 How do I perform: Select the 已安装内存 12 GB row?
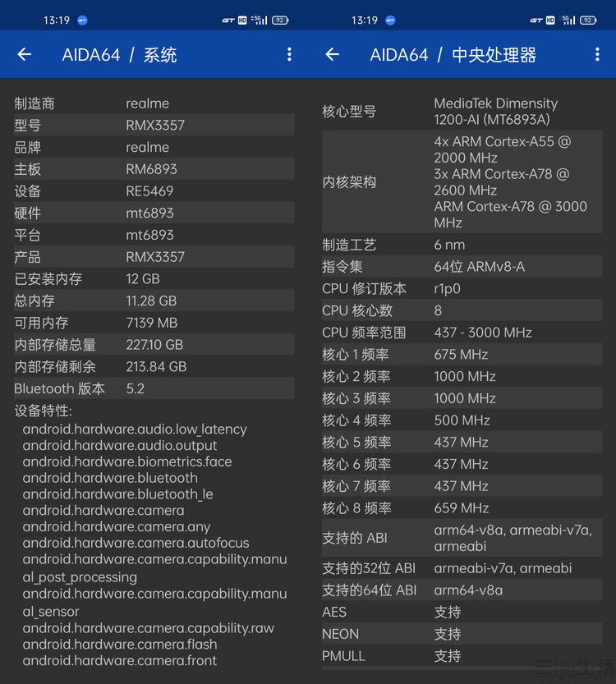(x=154, y=278)
